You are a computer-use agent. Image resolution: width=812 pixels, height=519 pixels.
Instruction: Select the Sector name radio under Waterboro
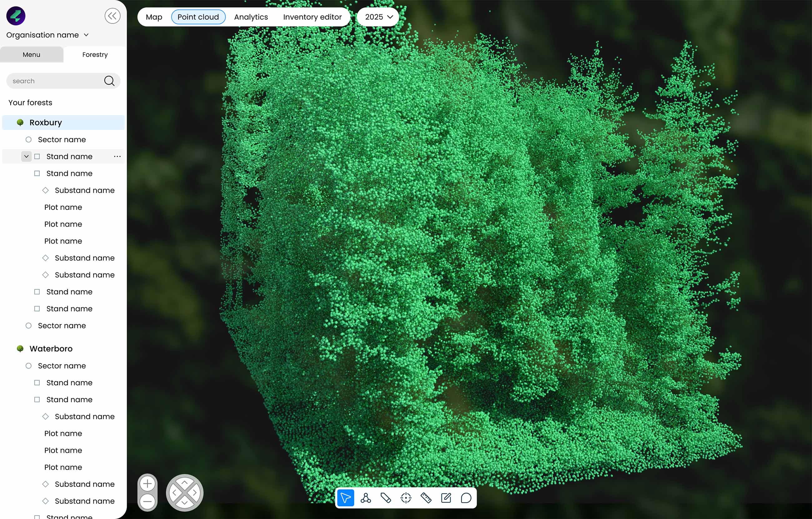[29, 366]
